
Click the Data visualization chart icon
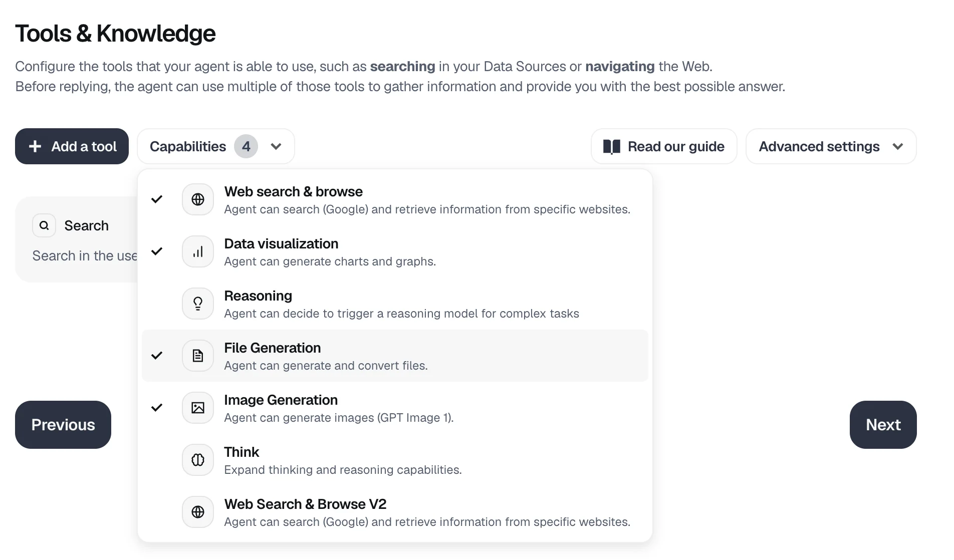click(197, 251)
